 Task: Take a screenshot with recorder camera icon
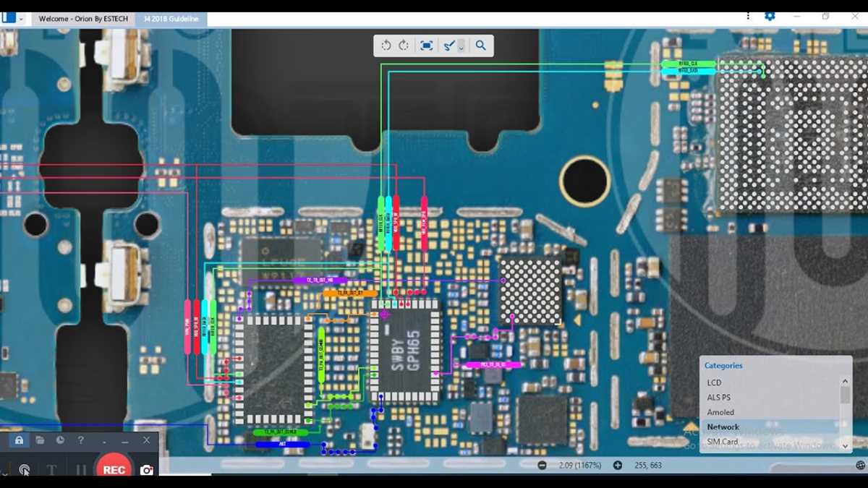(x=147, y=470)
